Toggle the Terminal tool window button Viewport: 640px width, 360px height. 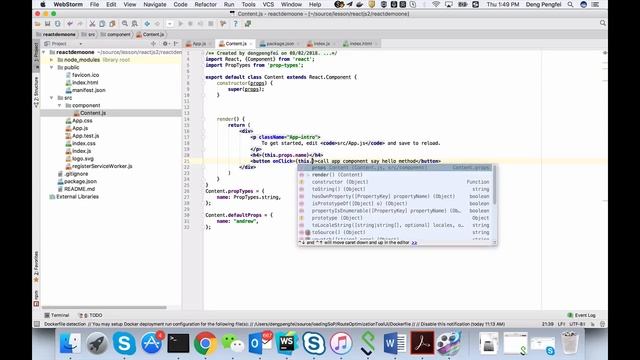pyautogui.click(x=57, y=316)
